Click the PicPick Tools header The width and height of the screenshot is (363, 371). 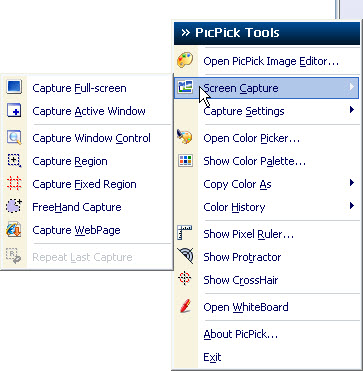pyautogui.click(x=267, y=33)
